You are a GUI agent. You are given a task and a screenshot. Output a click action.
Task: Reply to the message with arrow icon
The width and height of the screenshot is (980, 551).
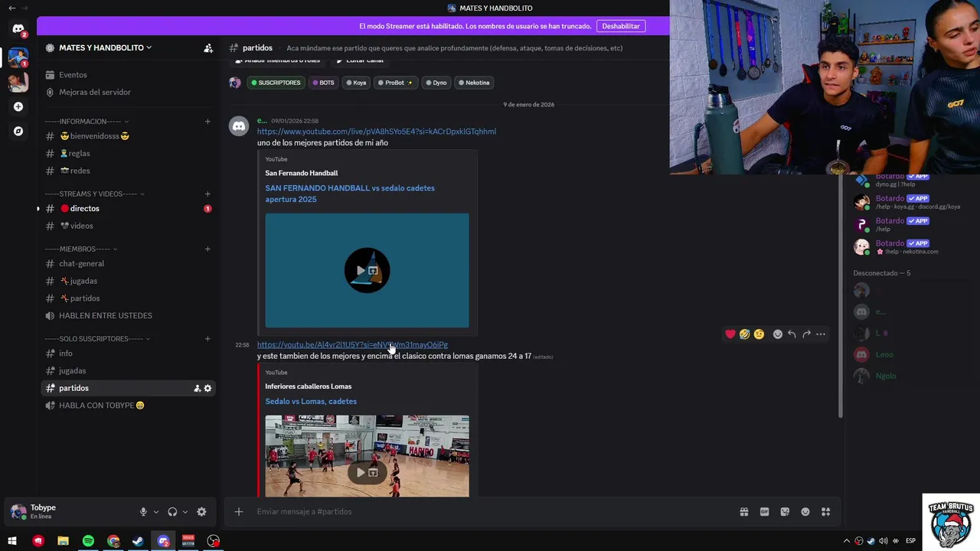(x=792, y=334)
